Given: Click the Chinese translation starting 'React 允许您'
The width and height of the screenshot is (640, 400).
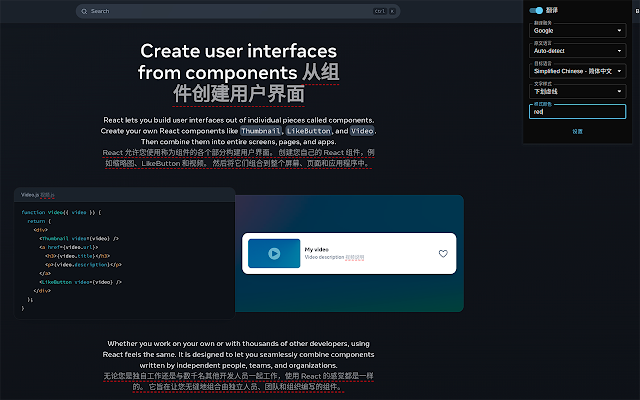Looking at the screenshot, I should click(238, 158).
